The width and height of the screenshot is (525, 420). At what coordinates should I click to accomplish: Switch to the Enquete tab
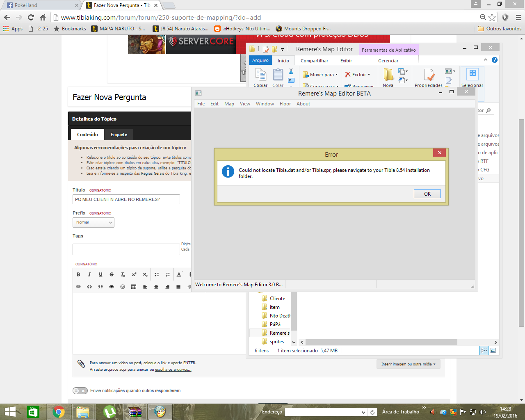click(x=119, y=135)
